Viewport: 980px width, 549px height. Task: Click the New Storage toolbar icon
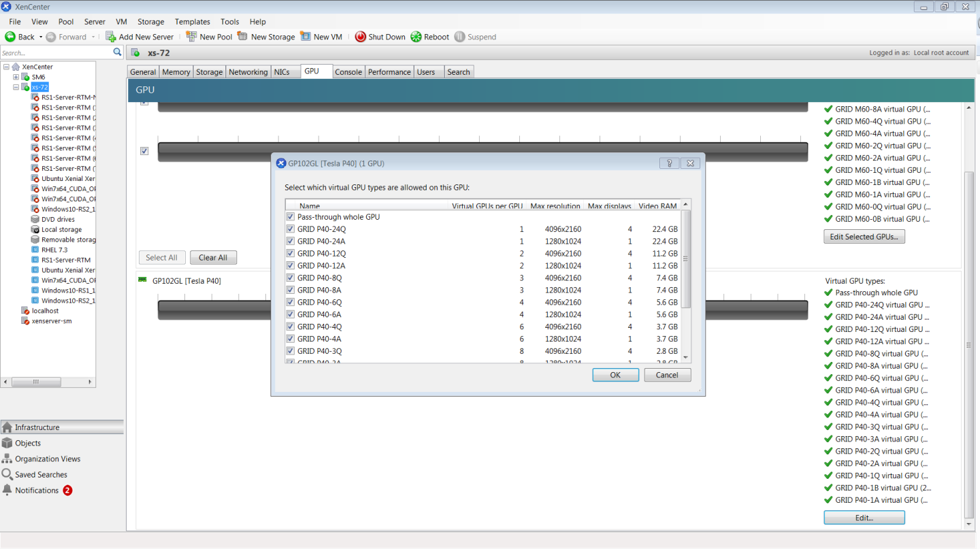[242, 37]
